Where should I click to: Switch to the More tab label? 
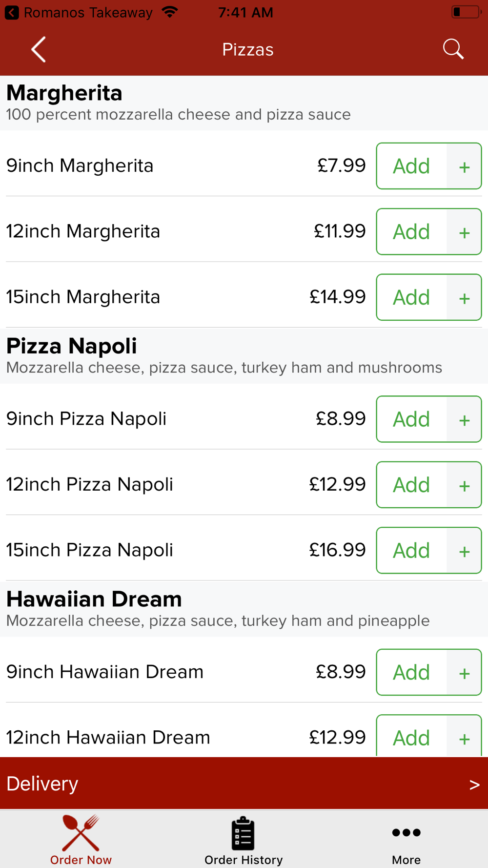[x=406, y=860]
